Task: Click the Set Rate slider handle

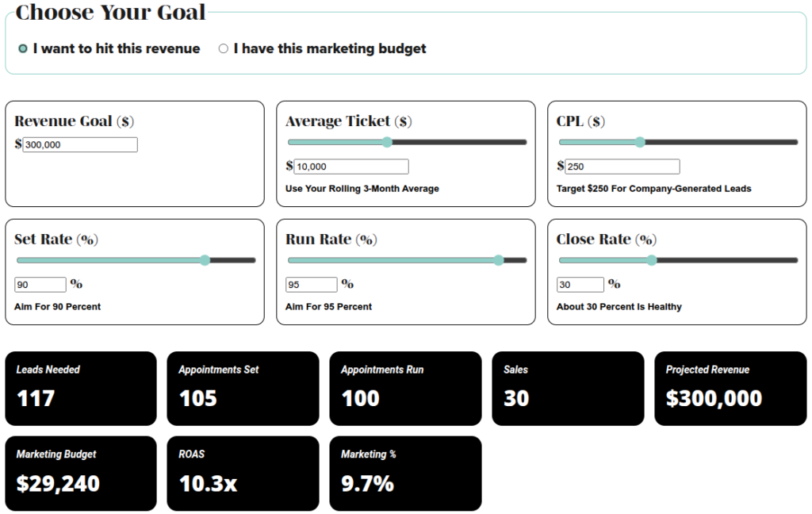Action: click(x=205, y=260)
